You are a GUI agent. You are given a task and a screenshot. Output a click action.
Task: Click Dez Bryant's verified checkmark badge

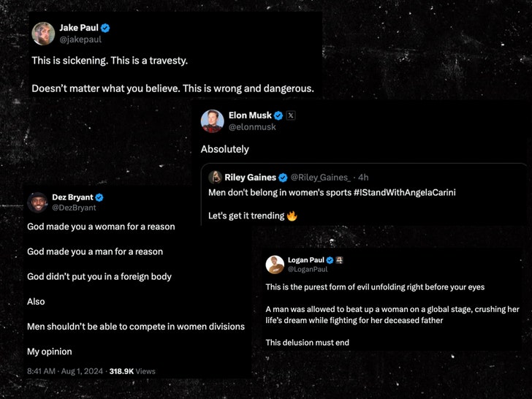[x=99, y=197]
